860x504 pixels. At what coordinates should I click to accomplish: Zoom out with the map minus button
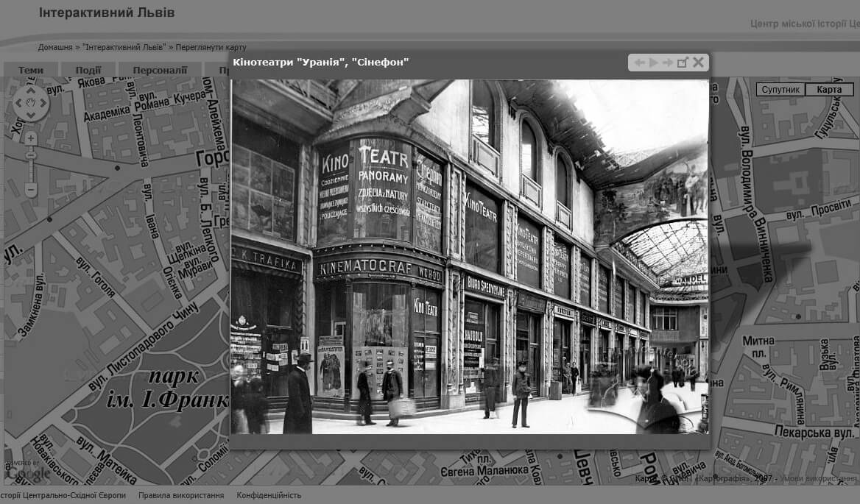[31, 190]
